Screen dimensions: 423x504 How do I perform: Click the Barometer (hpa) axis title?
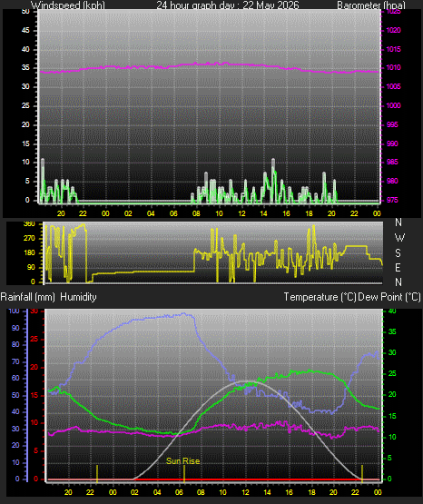pyautogui.click(x=371, y=5)
